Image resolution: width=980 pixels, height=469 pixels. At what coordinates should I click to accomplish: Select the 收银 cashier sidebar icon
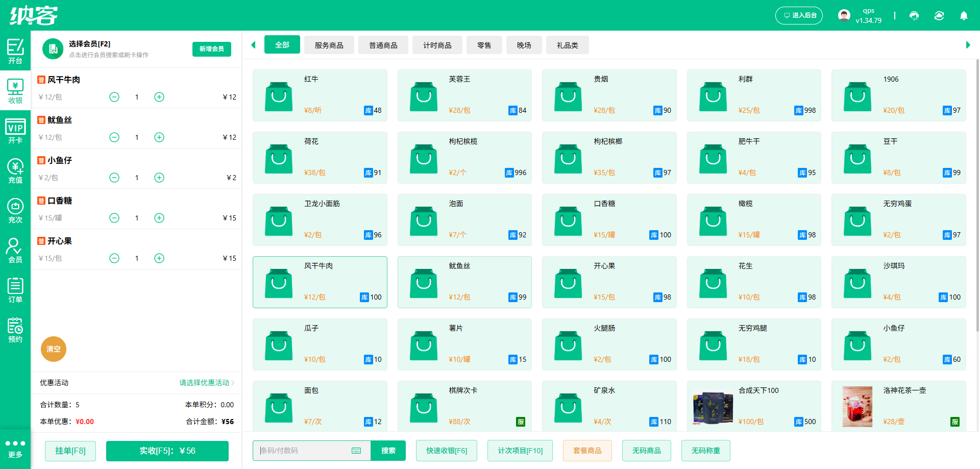click(x=15, y=91)
